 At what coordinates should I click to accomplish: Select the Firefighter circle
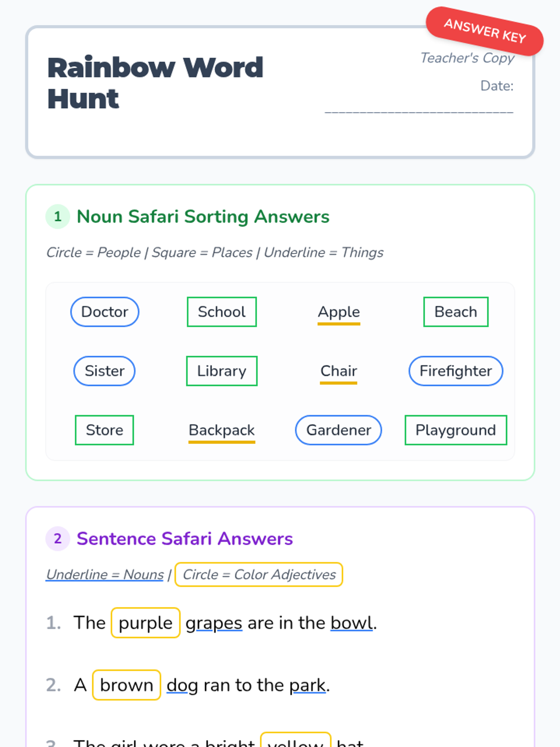[456, 371]
